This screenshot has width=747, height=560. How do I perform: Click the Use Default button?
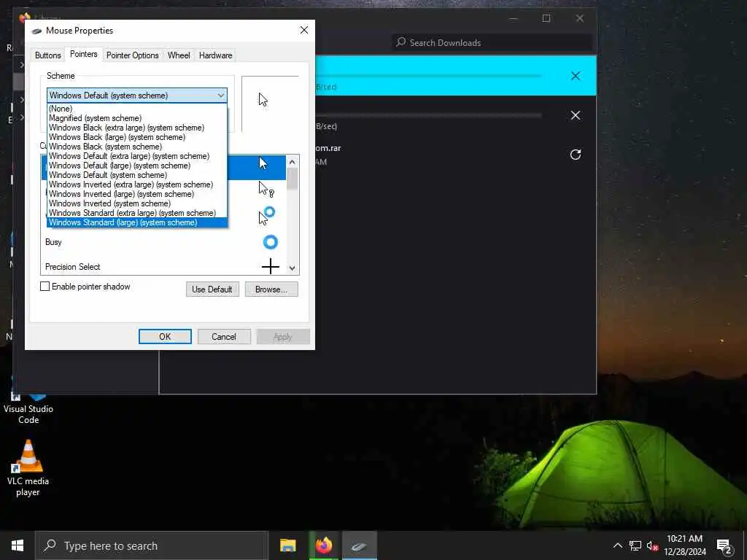click(212, 289)
